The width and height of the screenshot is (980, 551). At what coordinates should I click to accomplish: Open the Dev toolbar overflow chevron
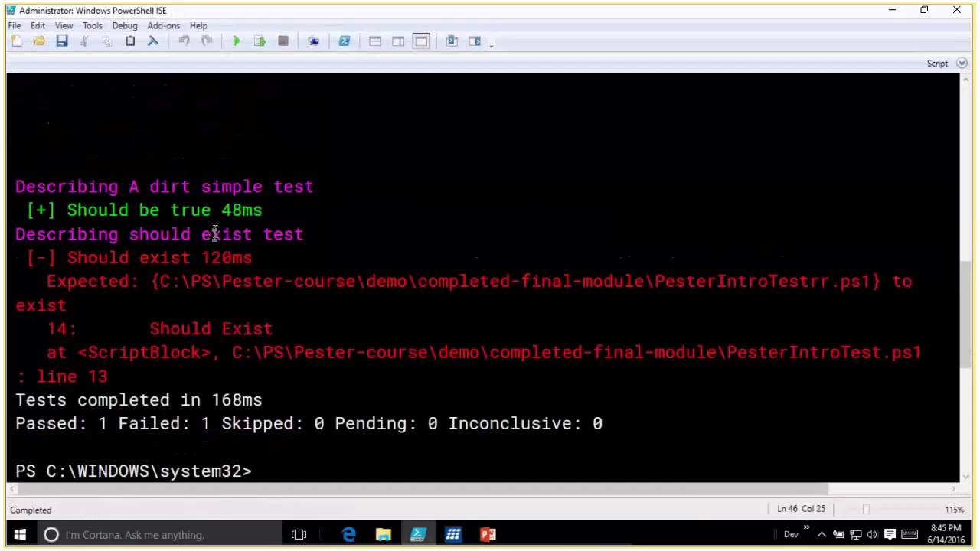pyautogui.click(x=806, y=528)
